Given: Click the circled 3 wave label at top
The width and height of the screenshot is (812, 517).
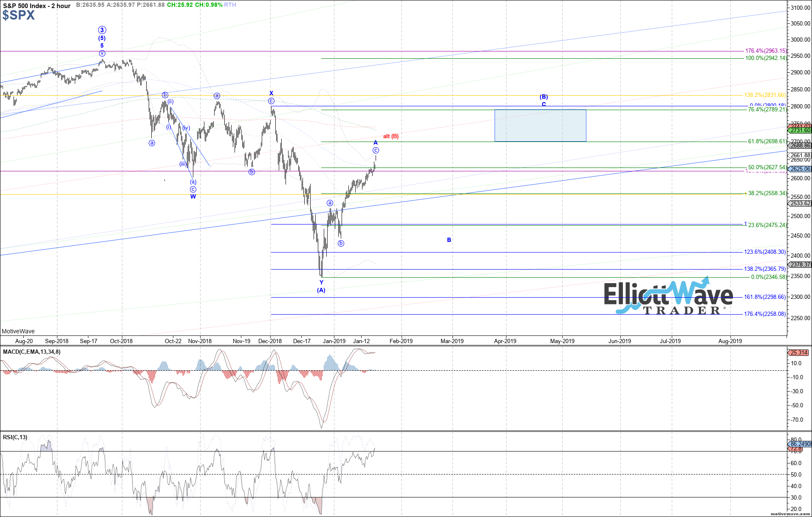Looking at the screenshot, I should point(102,30).
